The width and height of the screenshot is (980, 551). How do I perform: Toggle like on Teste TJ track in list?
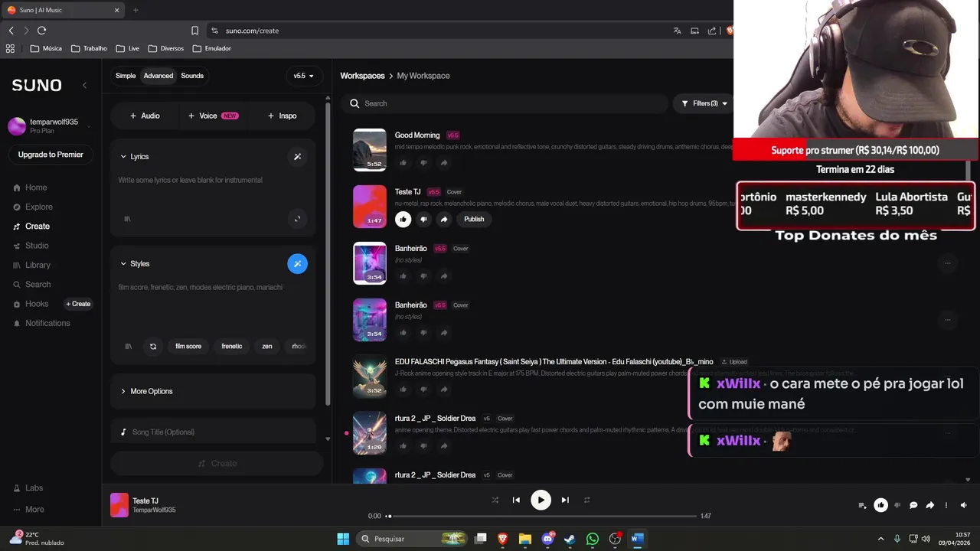click(403, 219)
